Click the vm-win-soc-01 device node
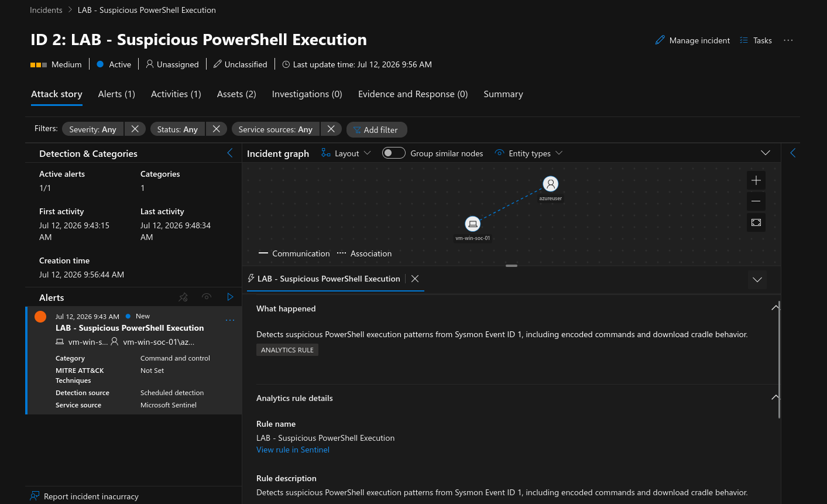The height and width of the screenshot is (504, 827). [473, 224]
